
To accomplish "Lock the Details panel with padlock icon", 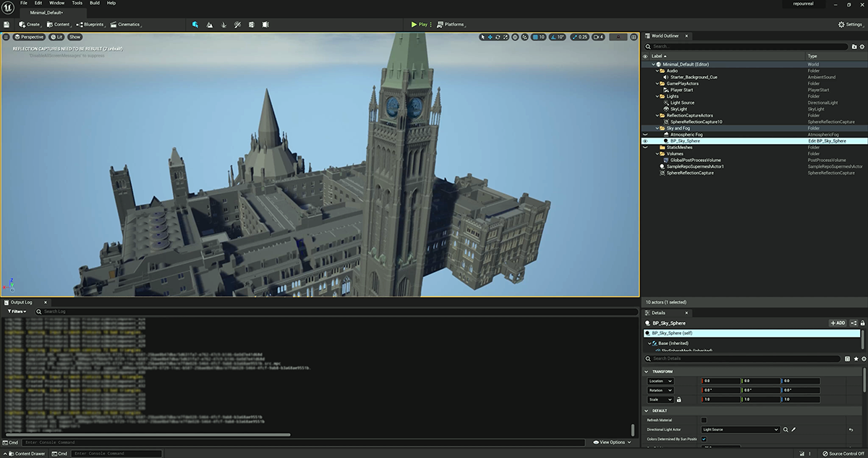I will (x=864, y=323).
